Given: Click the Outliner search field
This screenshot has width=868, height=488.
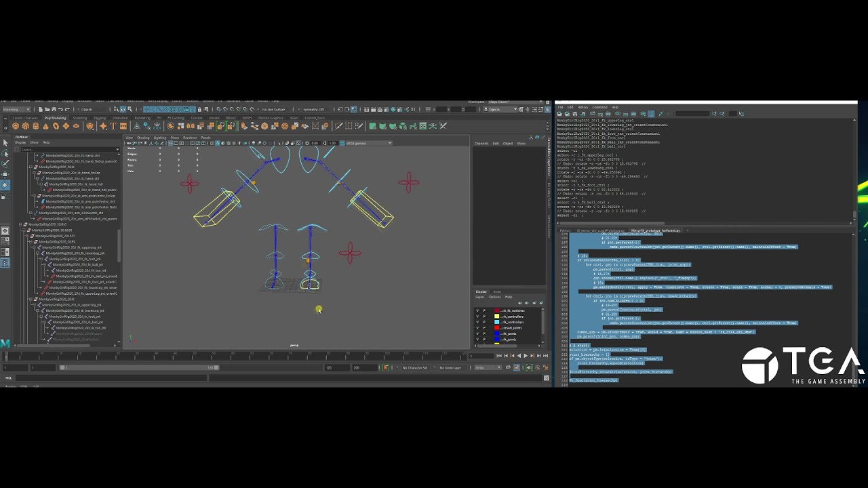Looking at the screenshot, I should coord(71,150).
